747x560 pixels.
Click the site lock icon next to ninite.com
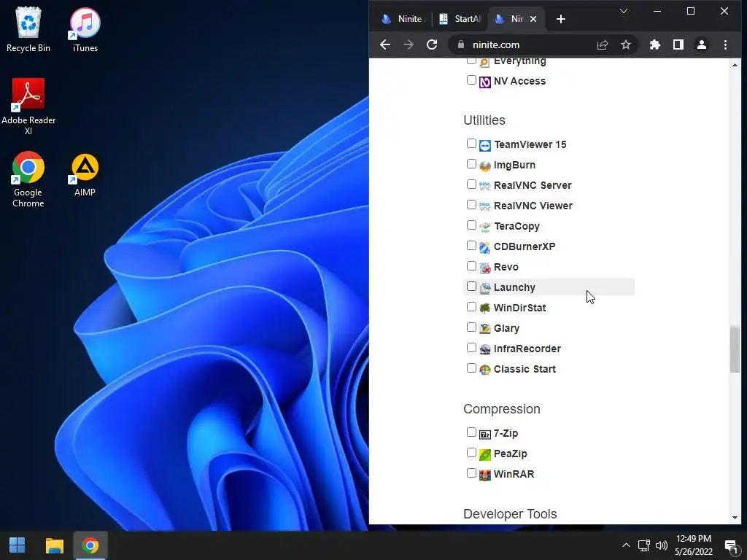point(461,44)
